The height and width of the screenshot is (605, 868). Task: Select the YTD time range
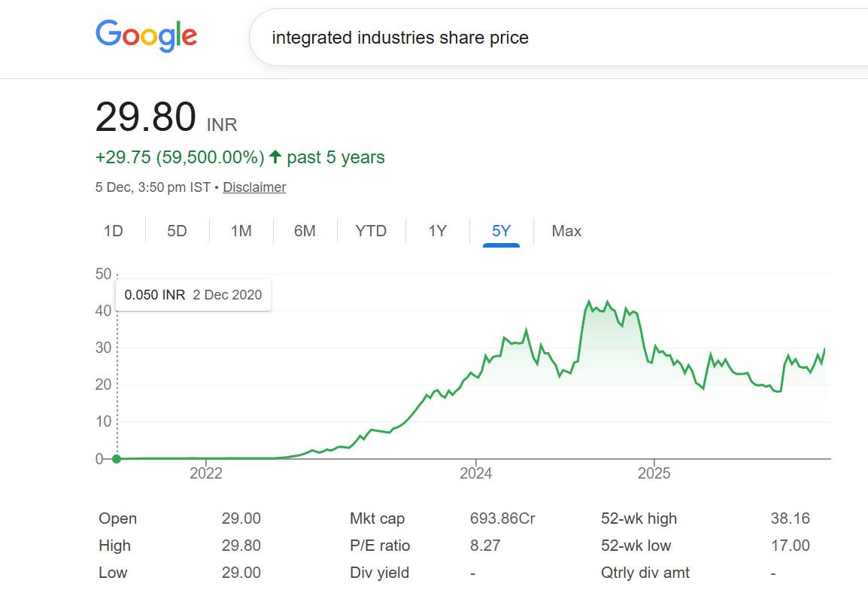(370, 231)
